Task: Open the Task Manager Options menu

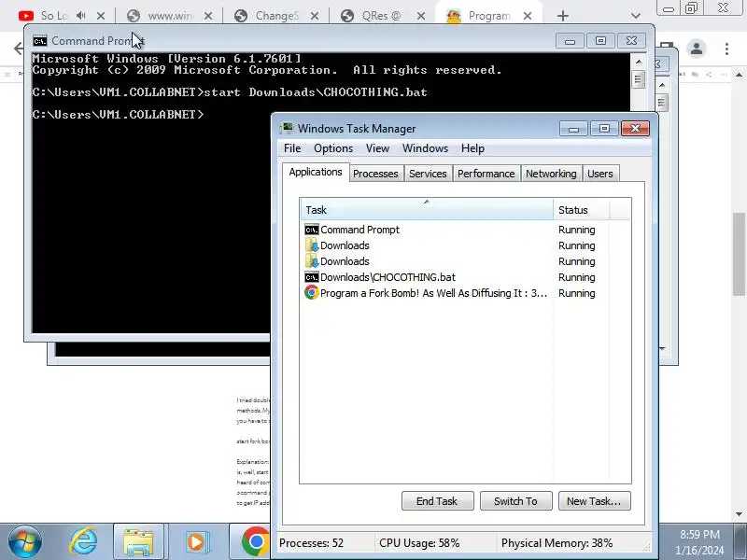Action: (x=333, y=148)
